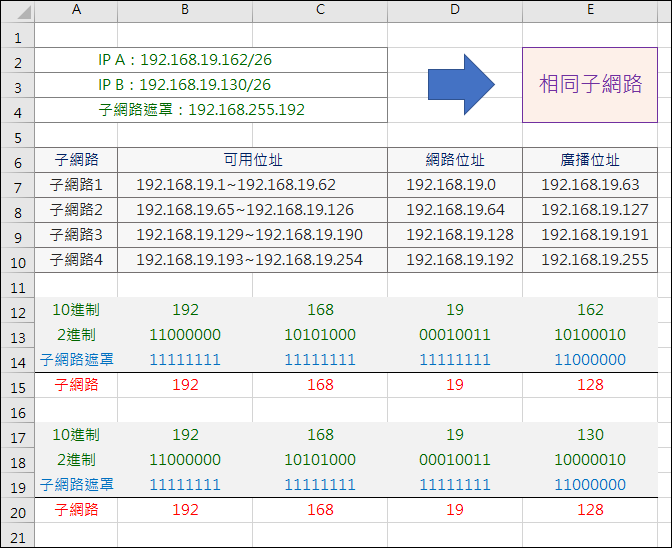The width and height of the screenshot is (672, 548).
Task: Select column B header
Action: pyautogui.click(x=185, y=10)
